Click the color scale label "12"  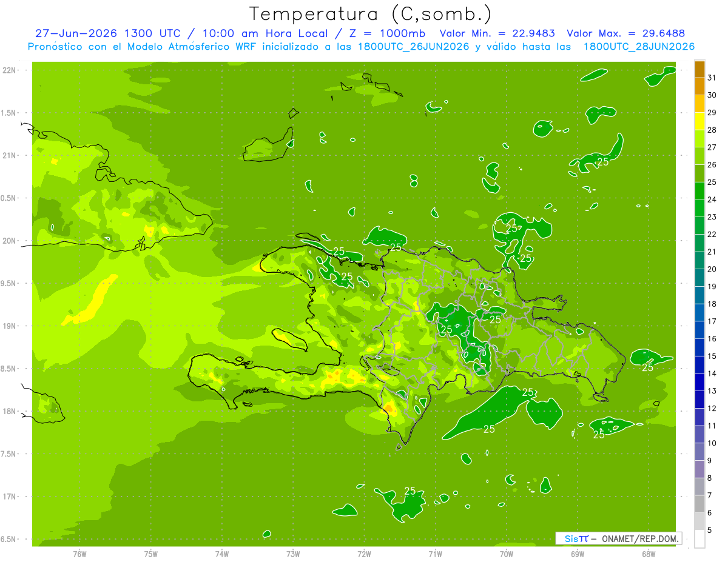pyautogui.click(x=712, y=409)
